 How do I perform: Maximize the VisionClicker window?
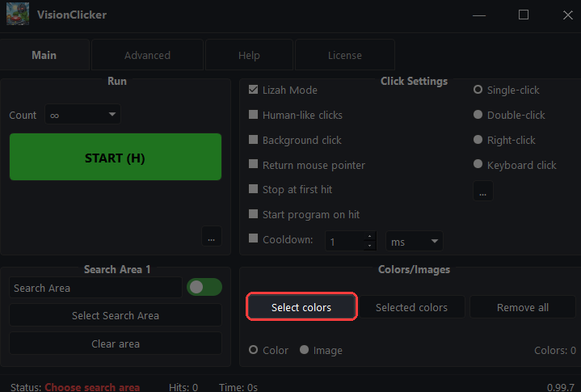point(524,15)
